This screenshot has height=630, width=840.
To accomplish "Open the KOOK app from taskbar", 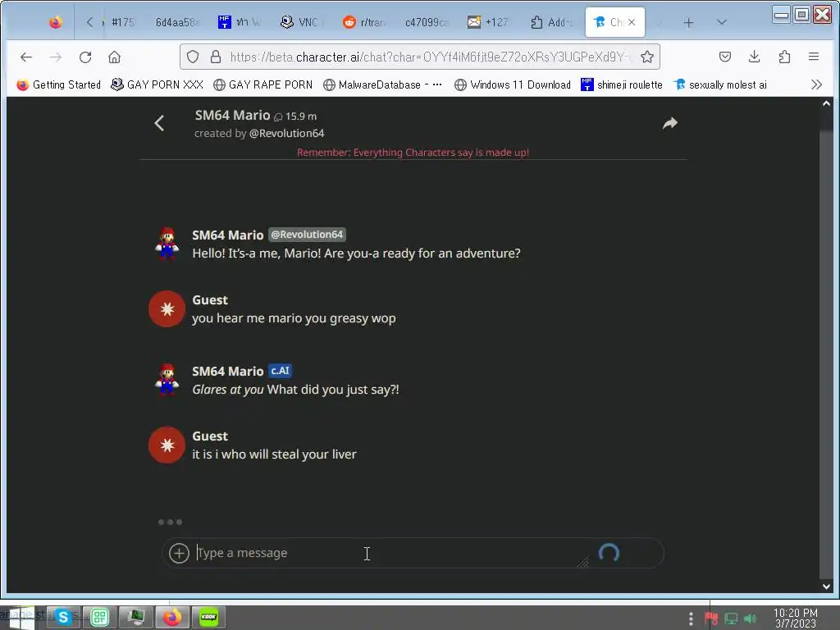I will pyautogui.click(x=208, y=618).
